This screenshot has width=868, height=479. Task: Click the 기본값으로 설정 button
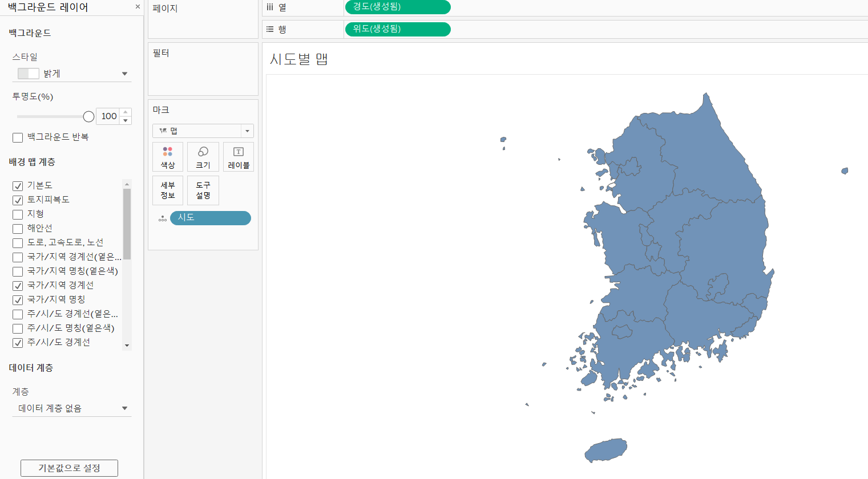pos(69,468)
